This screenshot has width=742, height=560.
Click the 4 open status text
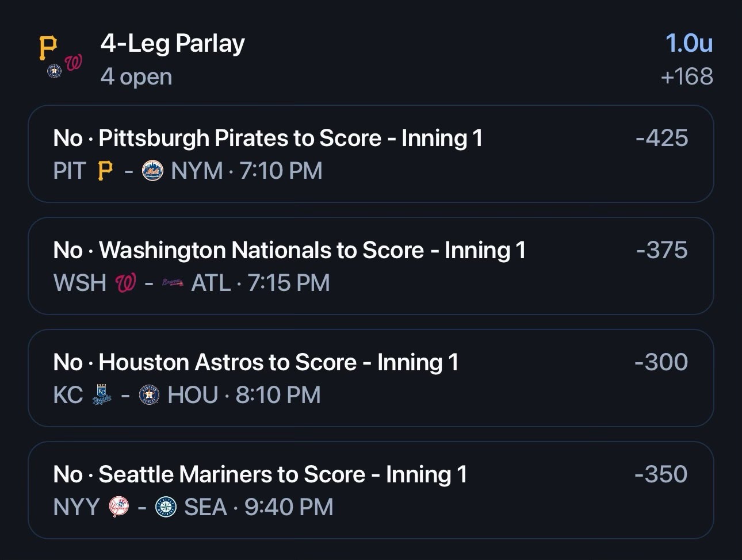coord(136,77)
